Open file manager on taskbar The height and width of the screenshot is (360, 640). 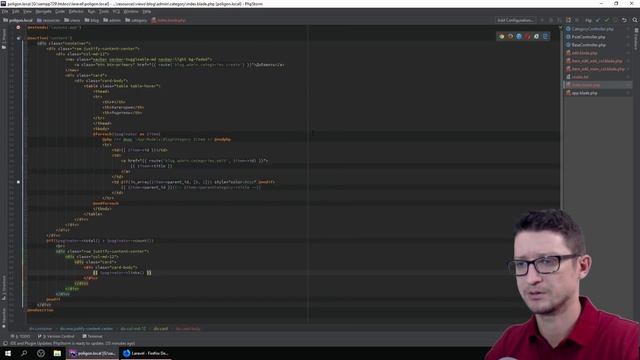point(57,353)
